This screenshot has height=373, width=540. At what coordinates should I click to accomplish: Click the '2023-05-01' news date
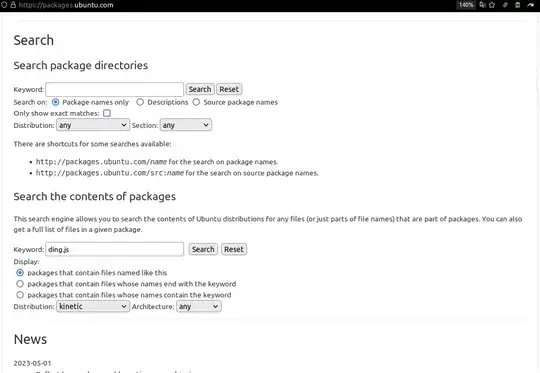pos(32,363)
